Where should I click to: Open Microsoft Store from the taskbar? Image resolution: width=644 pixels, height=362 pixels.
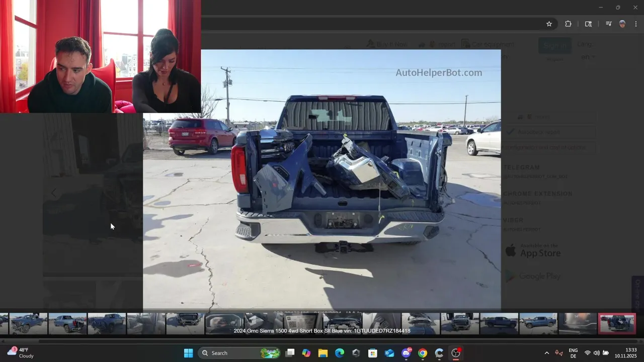372,353
